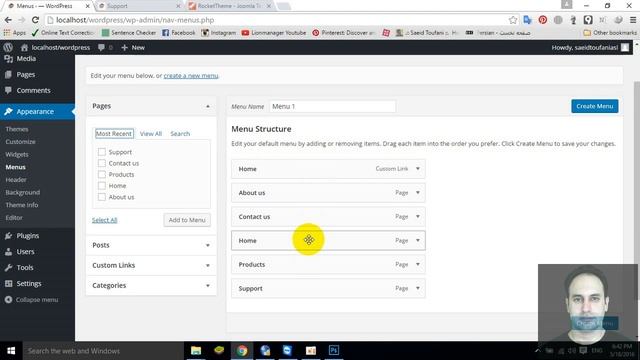Expand Support menu item settings
This screenshot has width=640, height=360.
coord(418,288)
